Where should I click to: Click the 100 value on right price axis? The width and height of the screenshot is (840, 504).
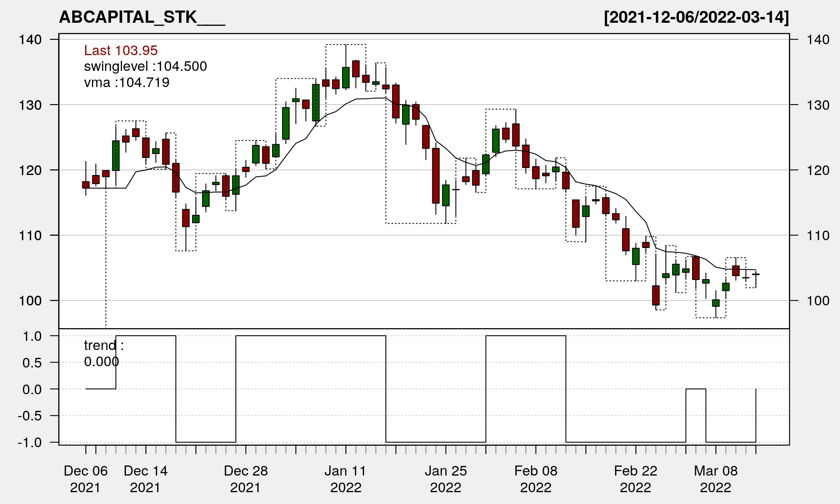[x=818, y=301]
